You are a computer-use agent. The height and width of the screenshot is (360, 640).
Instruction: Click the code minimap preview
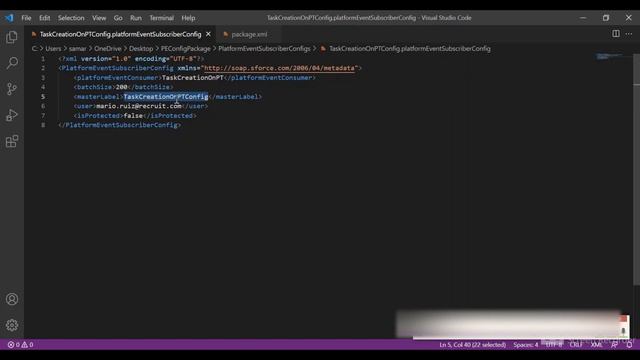(608, 56)
